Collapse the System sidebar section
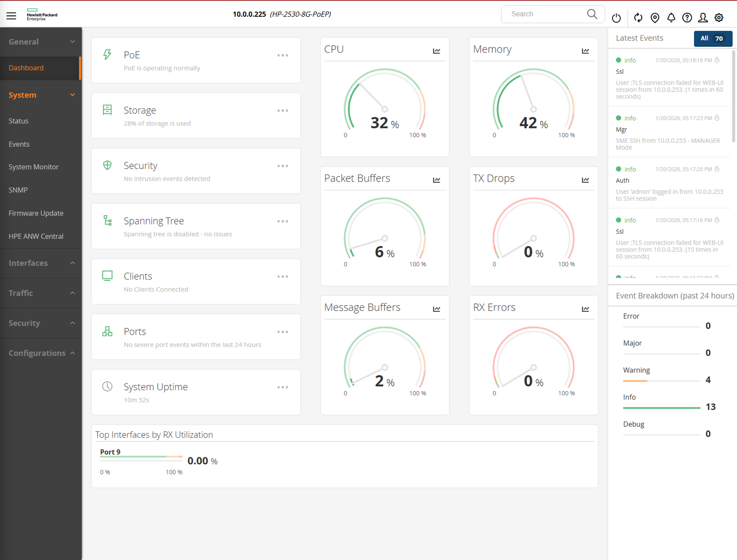The height and width of the screenshot is (560, 737). (x=41, y=95)
